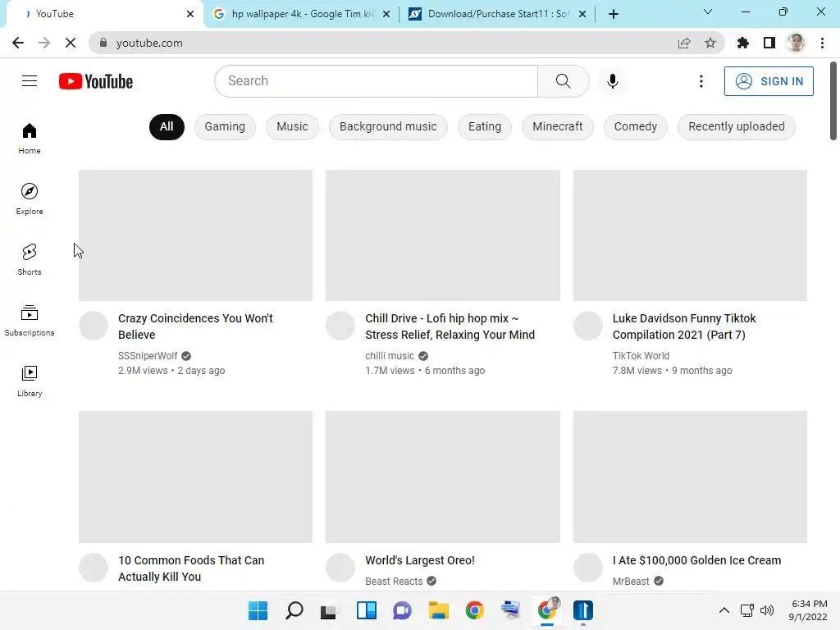
Task: Open File Explorer from the taskbar
Action: coord(438,610)
